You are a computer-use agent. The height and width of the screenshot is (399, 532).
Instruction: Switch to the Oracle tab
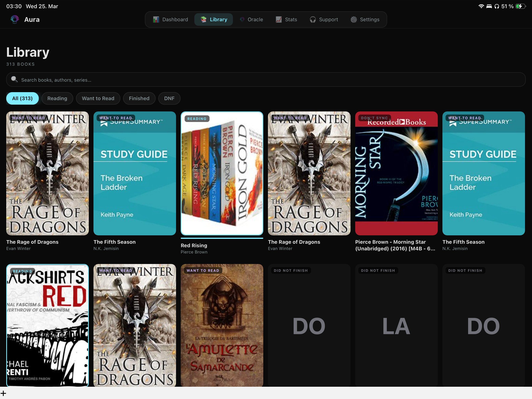pos(251,19)
